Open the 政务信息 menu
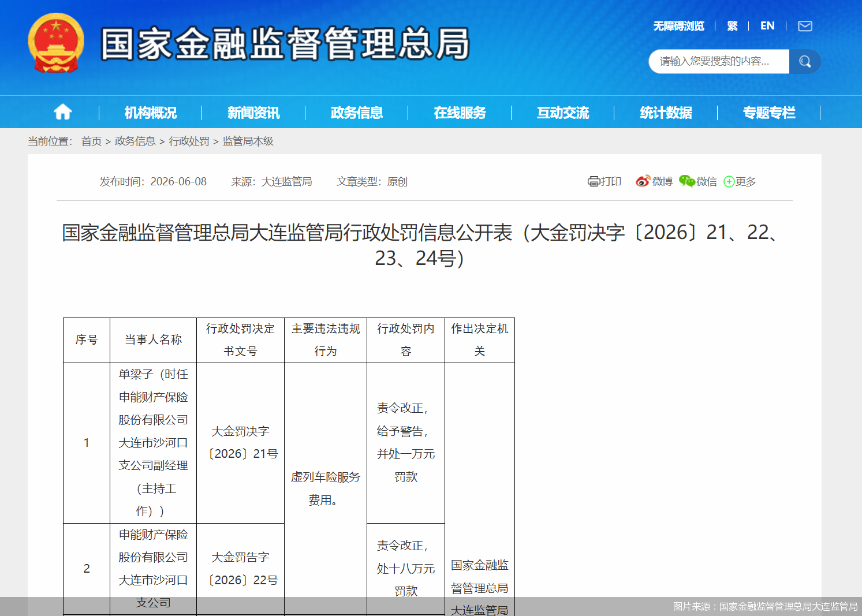862x616 pixels. click(x=357, y=113)
